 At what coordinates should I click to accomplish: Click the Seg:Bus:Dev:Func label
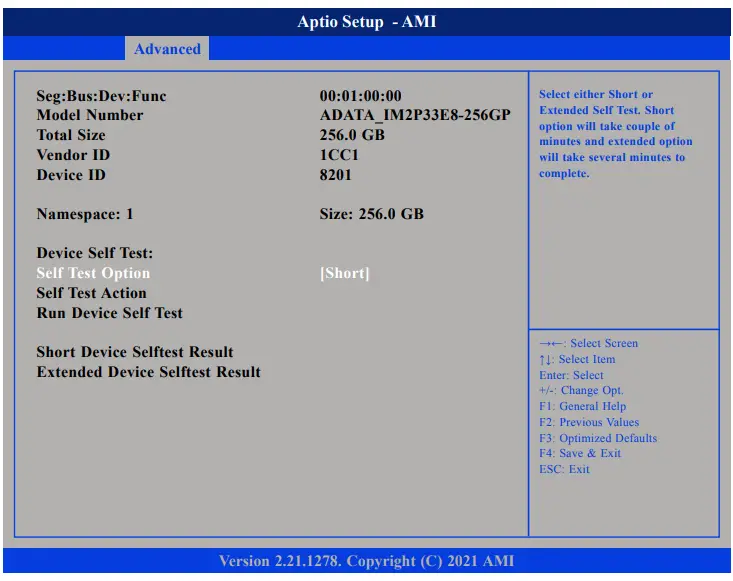coord(101,96)
